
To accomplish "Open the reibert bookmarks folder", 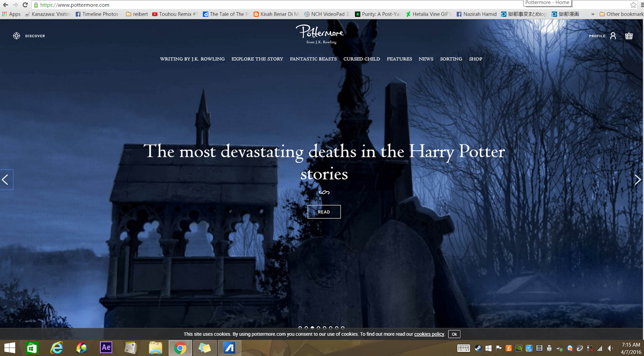I will coord(137,14).
